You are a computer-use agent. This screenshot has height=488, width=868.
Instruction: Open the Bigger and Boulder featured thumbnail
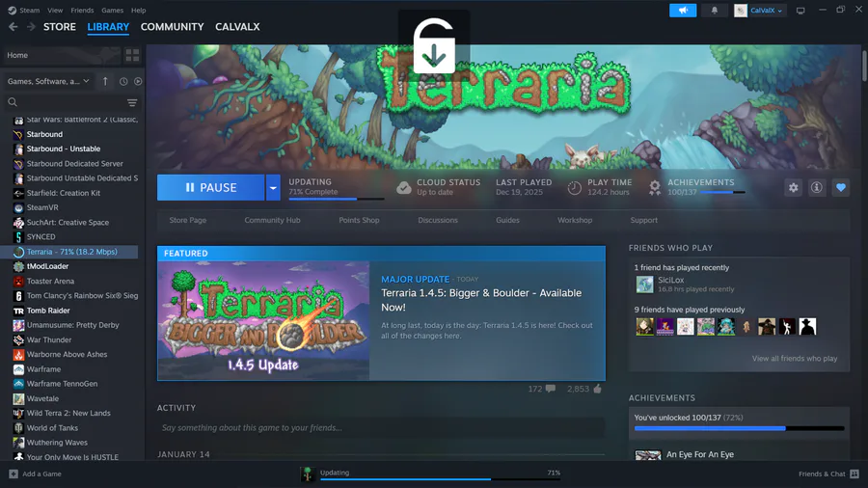[263, 320]
